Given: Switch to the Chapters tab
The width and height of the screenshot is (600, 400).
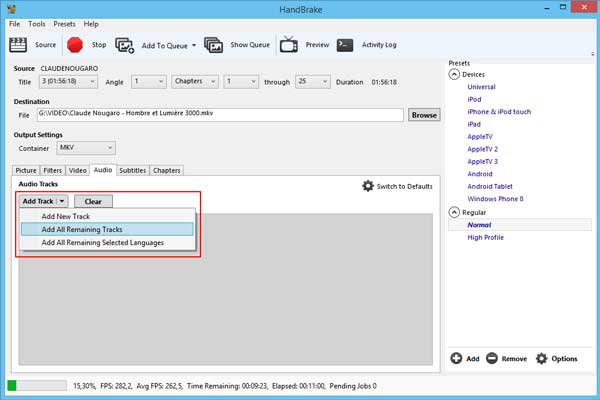Looking at the screenshot, I should [x=166, y=170].
